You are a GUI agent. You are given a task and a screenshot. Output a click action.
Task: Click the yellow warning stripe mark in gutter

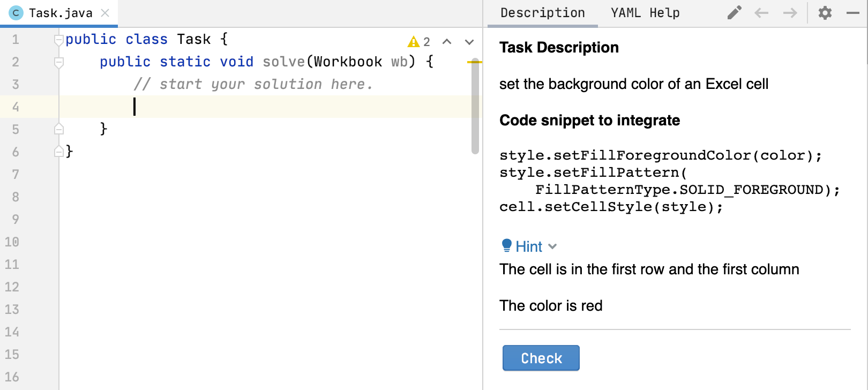474,62
